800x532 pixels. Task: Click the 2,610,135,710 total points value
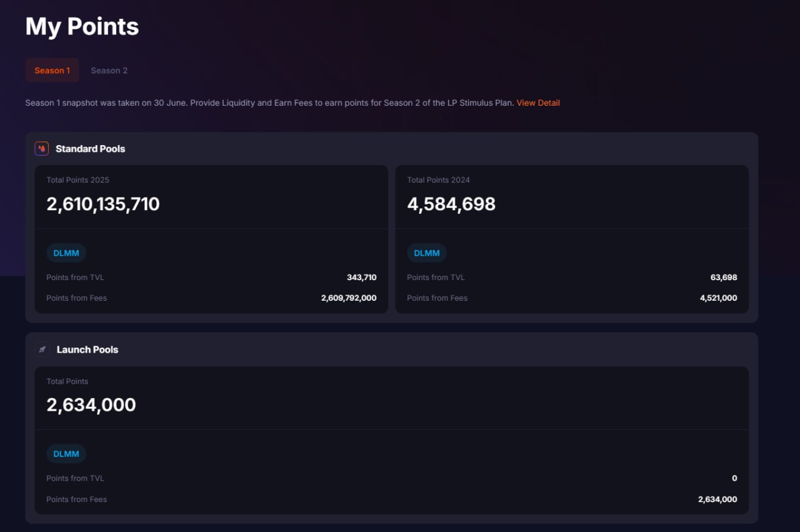click(x=103, y=204)
